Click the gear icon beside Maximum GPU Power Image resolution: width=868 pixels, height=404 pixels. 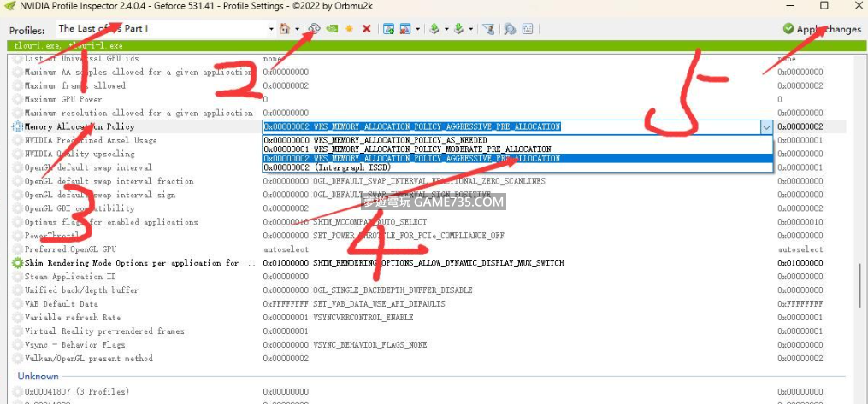tap(18, 99)
